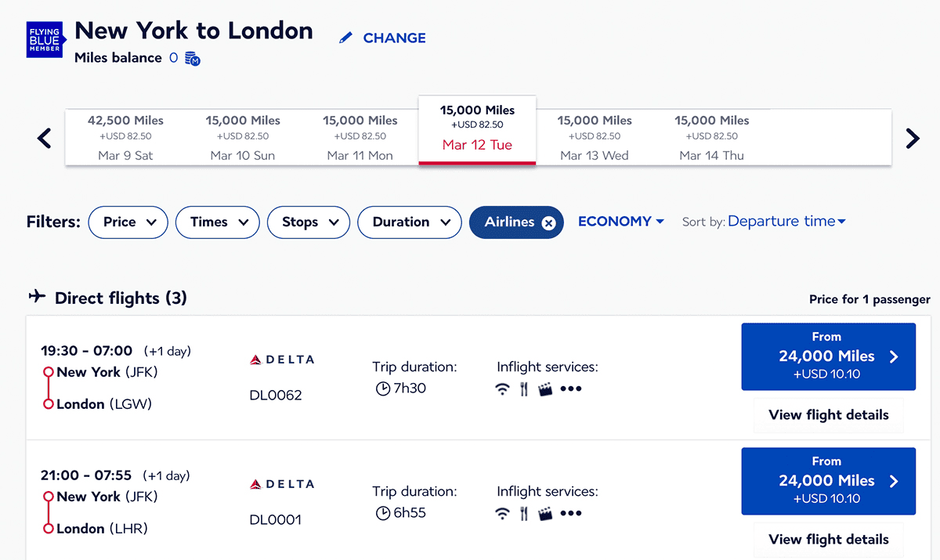Click the Miles balance coin icon
The width and height of the screenshot is (940, 560).
193,59
